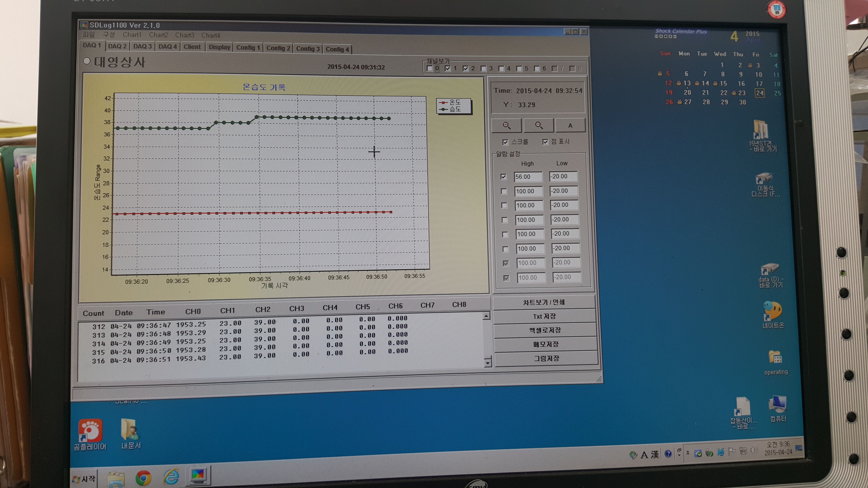The width and height of the screenshot is (868, 488).
Task: Click the action center flag tray icon
Action: pos(731,452)
